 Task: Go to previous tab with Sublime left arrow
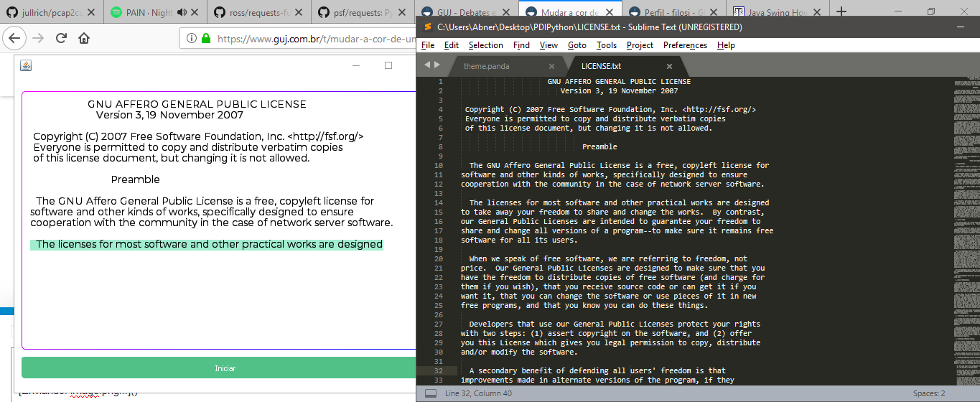coord(427,65)
